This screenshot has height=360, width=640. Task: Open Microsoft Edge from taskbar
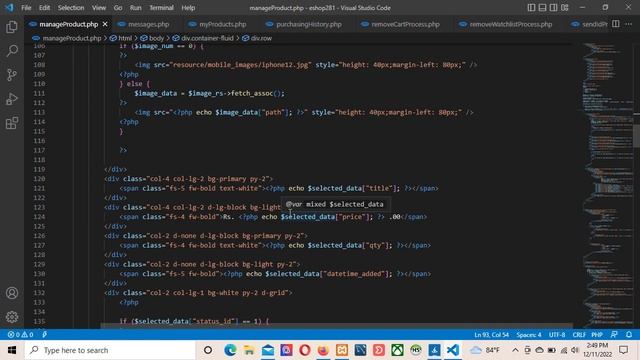pyautogui.click(x=230, y=350)
